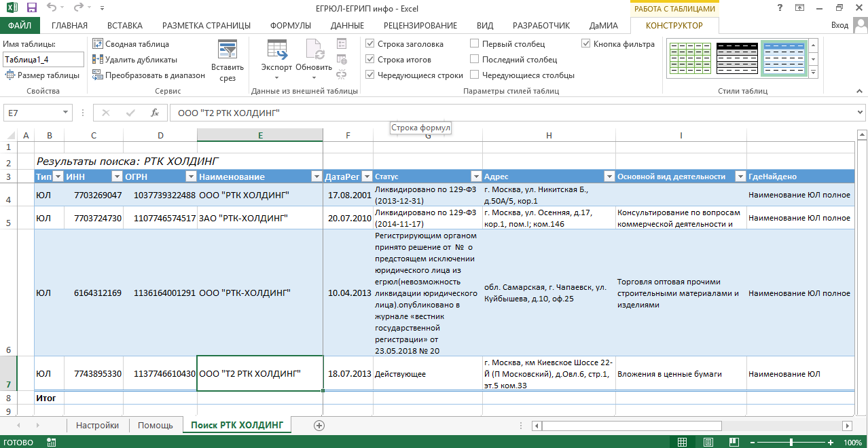Image resolution: width=868 pixels, height=448 pixels.
Task: Open filter dropdown for Статус column
Action: pyautogui.click(x=475, y=176)
